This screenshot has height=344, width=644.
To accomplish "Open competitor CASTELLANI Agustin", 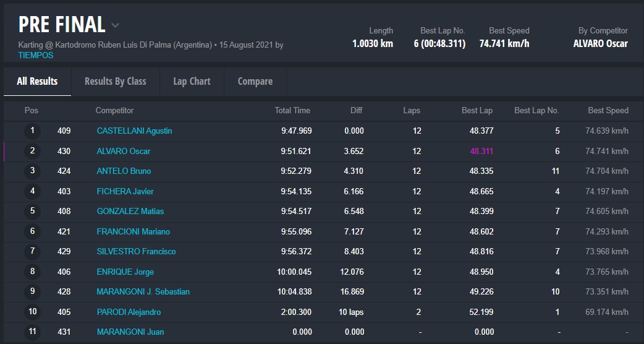I will 134,131.
